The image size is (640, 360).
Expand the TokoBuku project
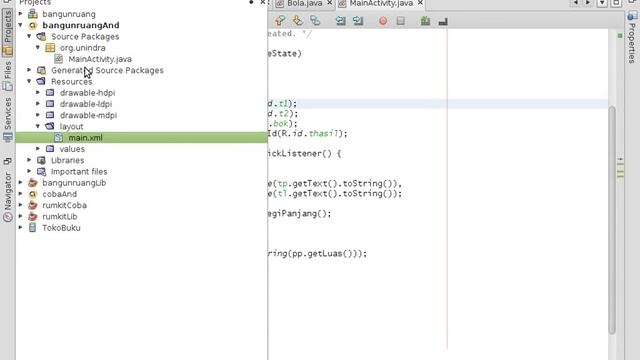pos(21,227)
